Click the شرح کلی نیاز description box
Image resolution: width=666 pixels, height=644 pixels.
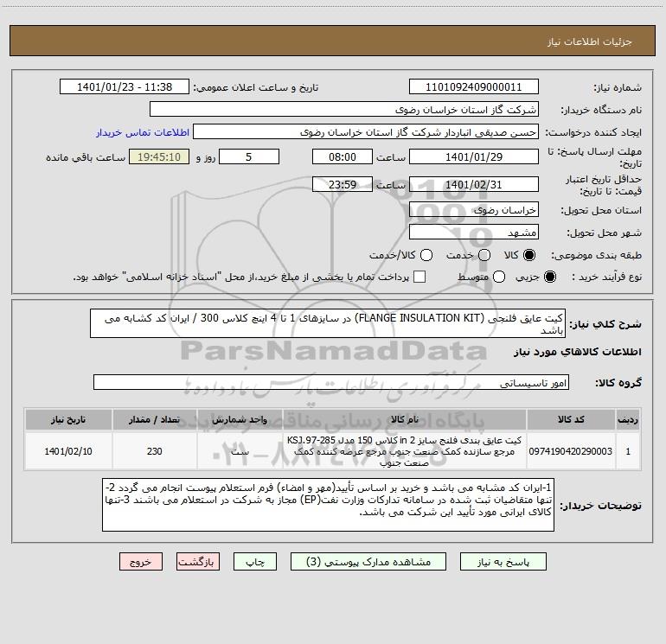[328, 323]
